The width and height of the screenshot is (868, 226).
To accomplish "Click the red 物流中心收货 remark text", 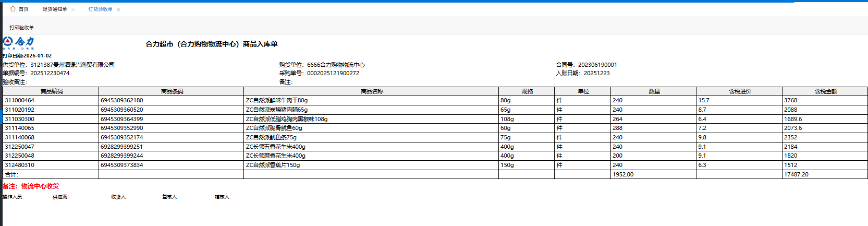I will click(x=40, y=186).
